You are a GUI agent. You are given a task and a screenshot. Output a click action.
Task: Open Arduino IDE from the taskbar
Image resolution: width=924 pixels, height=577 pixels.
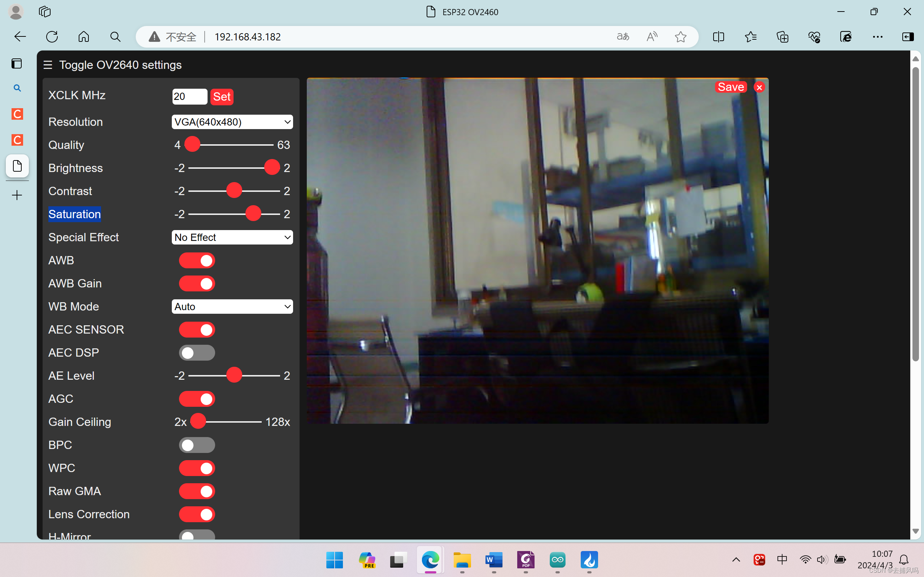(557, 560)
